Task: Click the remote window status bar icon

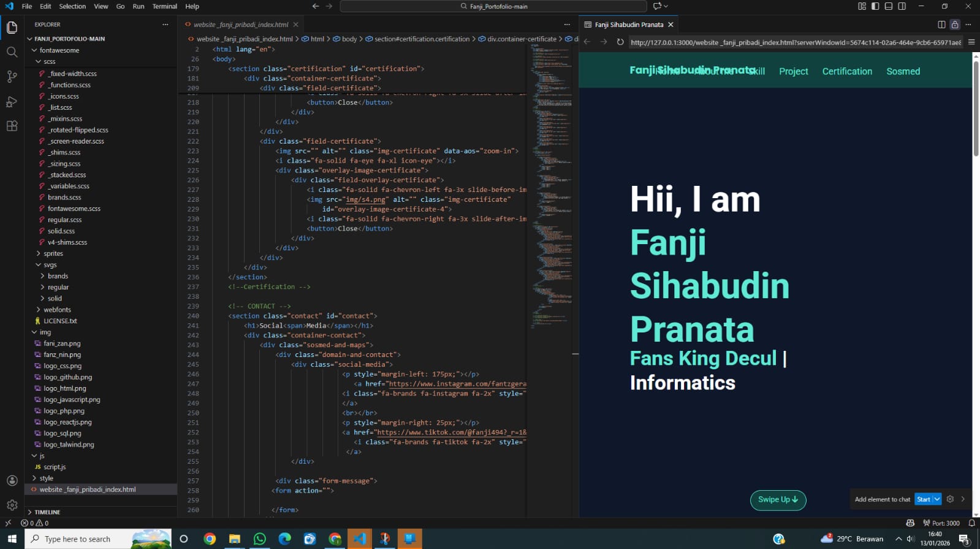Action: tap(8, 523)
